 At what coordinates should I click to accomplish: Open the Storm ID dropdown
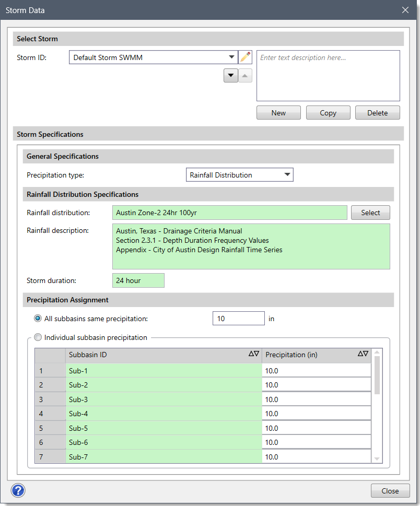coord(154,57)
